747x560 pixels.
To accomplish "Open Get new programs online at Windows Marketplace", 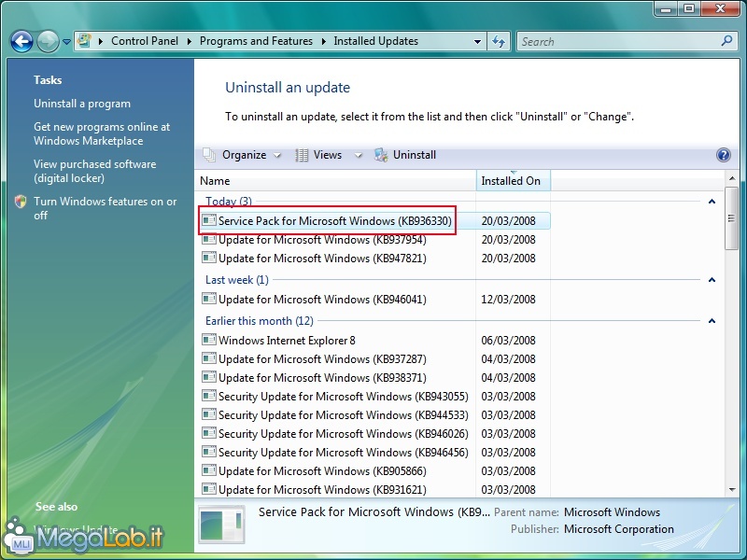I will [102, 133].
